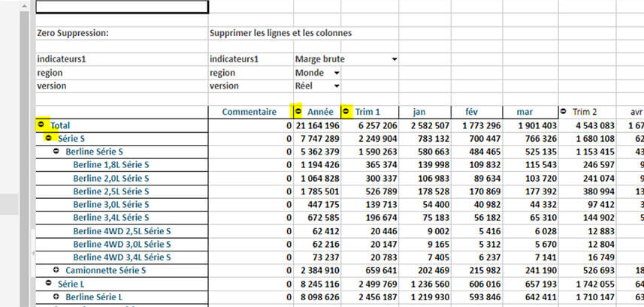Screen dimensions: 644x307
Task: Select the cell showing 1 064 828
Action: coord(317,179)
